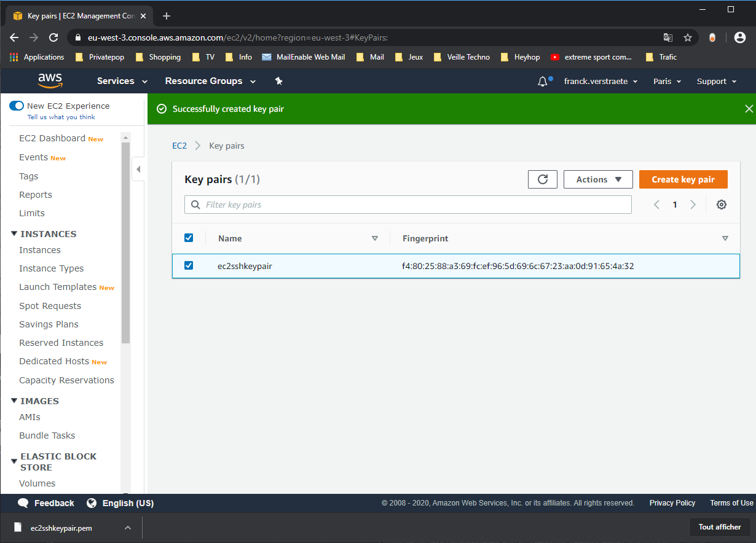Click the lock icon in the address bar
Screen dimensions: 756x543
[x=77, y=37]
